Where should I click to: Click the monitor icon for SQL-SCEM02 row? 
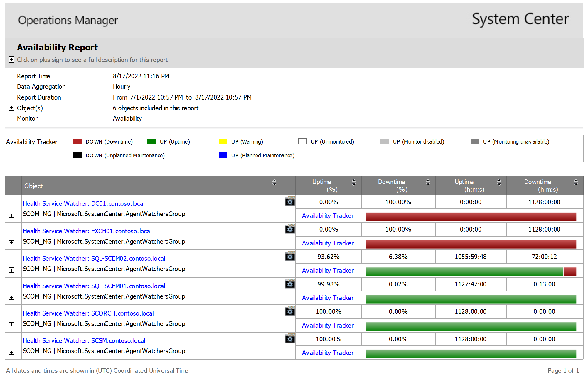pyautogui.click(x=290, y=256)
